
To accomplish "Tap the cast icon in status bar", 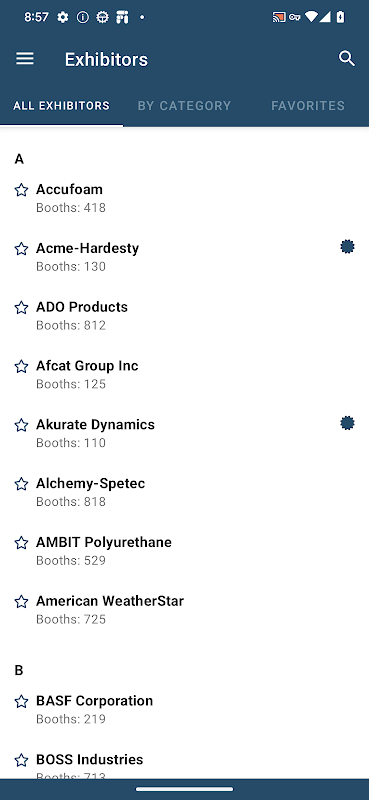I will [x=278, y=17].
